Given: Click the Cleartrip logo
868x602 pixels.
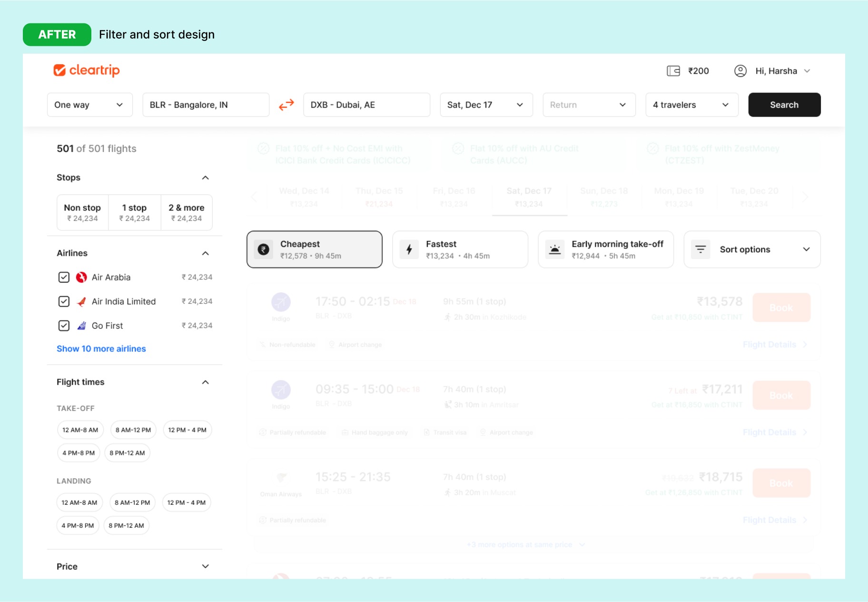Looking at the screenshot, I should click(x=87, y=70).
